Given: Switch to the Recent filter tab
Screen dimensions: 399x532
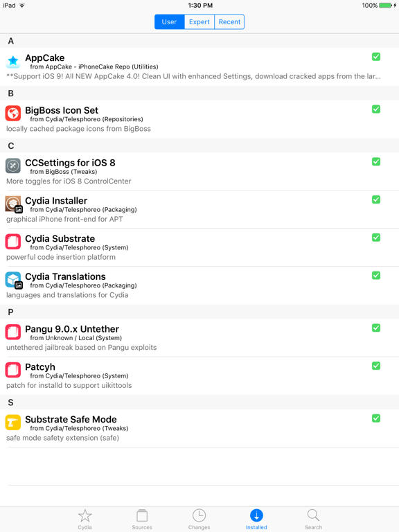Looking at the screenshot, I should pyautogui.click(x=229, y=21).
